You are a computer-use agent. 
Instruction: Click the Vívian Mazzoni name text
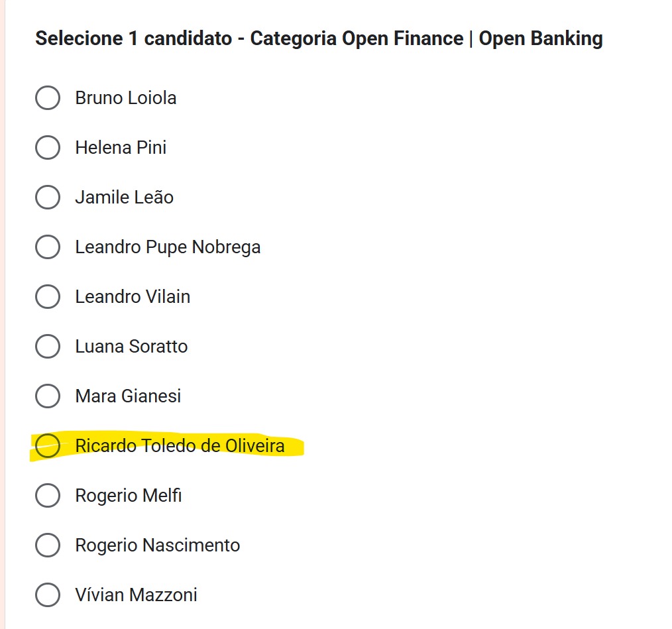tap(136, 595)
